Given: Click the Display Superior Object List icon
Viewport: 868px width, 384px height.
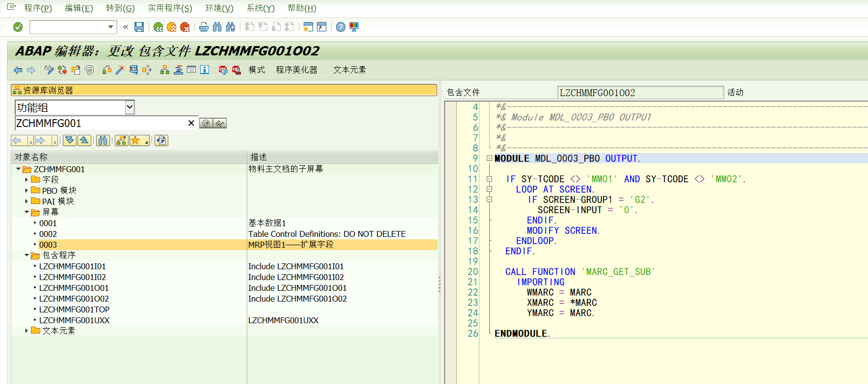Looking at the screenshot, I should click(121, 141).
